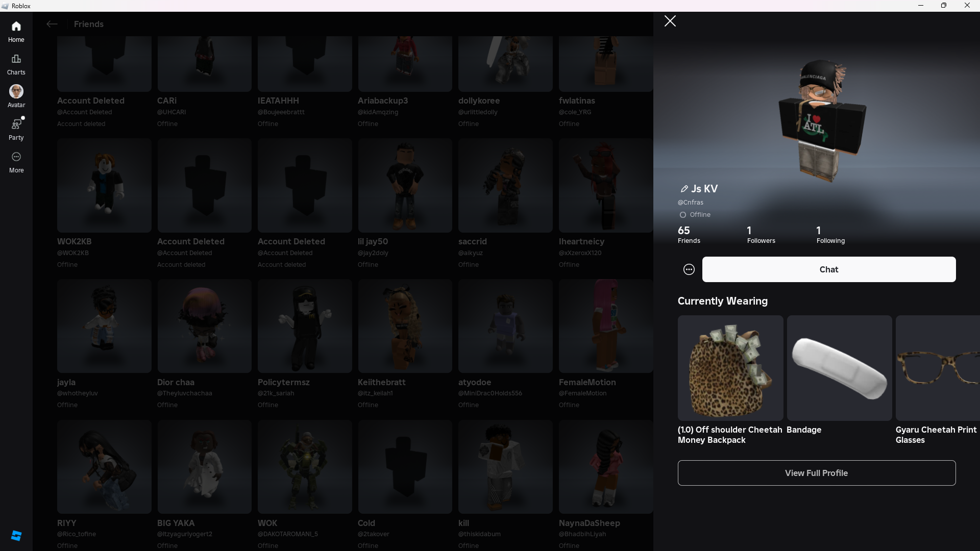Click View Full Profile button
Screen dimensions: 980x551
[x=816, y=473]
